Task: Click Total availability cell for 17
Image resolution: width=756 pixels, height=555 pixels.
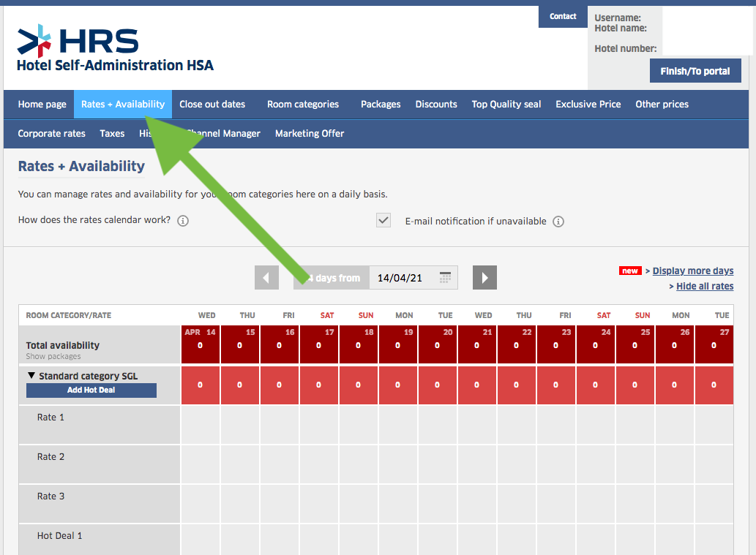Action: click(318, 344)
